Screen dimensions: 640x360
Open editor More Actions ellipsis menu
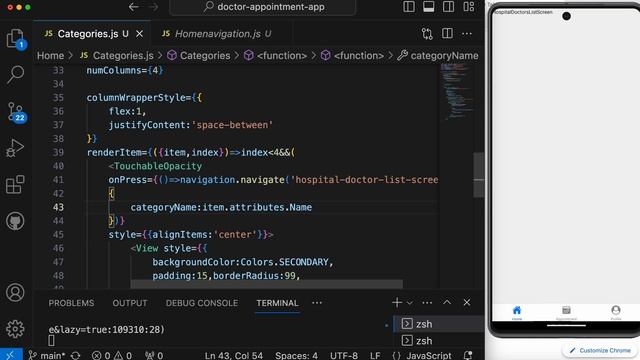point(467,34)
